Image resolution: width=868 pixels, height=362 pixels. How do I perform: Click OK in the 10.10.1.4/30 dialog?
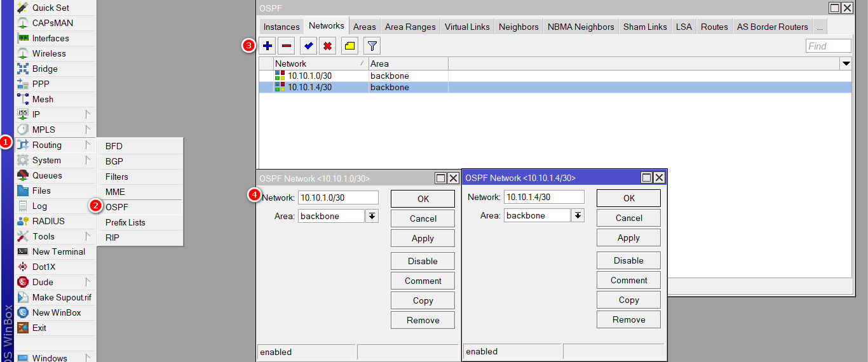tap(628, 198)
